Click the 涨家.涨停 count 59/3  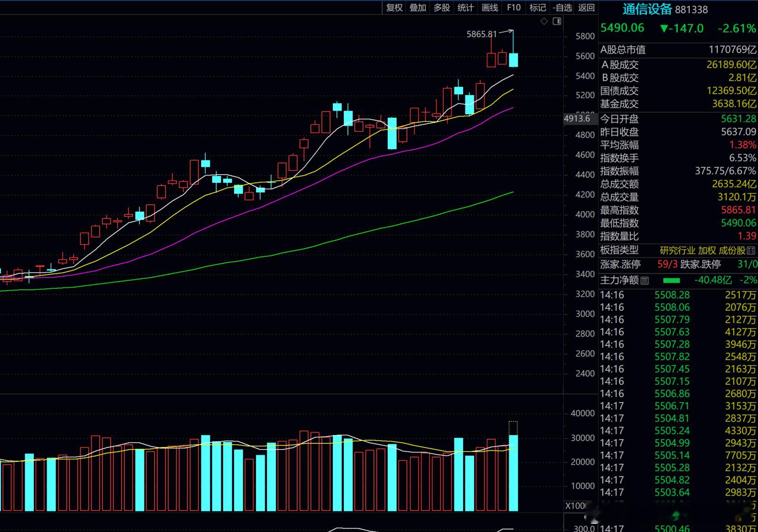coord(667,264)
